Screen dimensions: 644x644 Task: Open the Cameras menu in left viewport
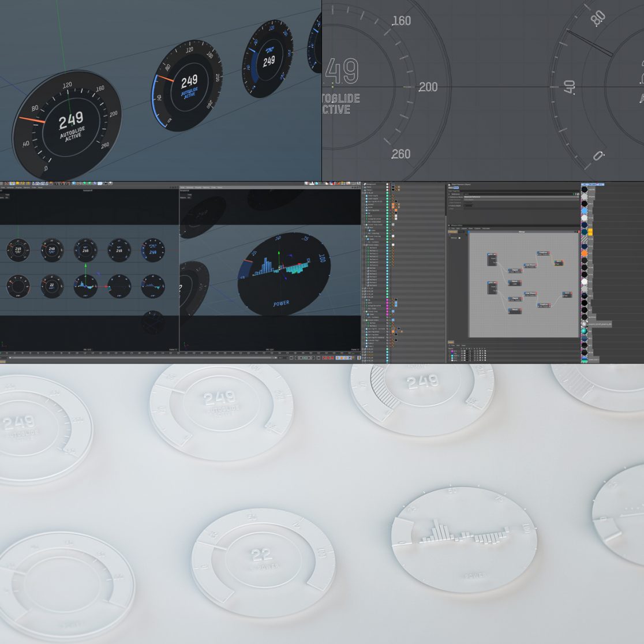click(12, 187)
